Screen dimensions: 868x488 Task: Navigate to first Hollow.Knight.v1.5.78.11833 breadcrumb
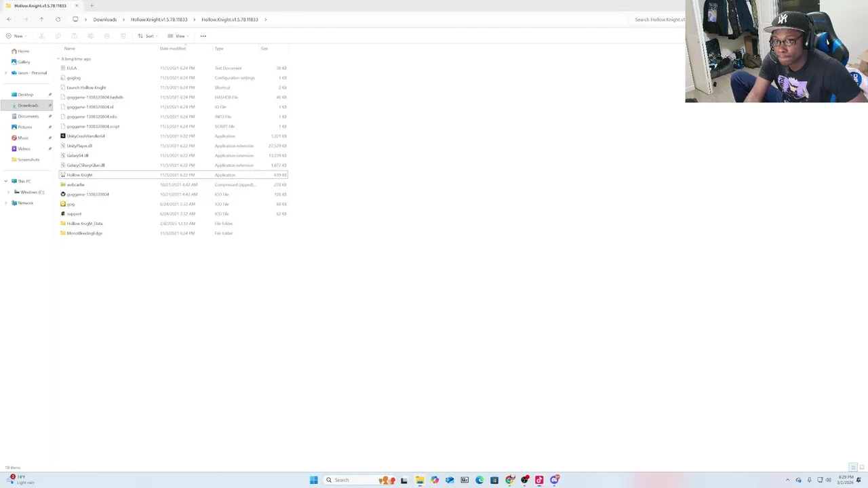pos(159,20)
